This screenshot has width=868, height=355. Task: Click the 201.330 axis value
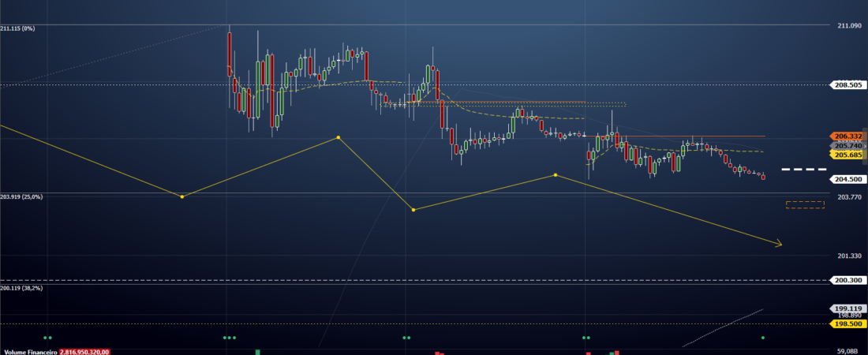[x=850, y=256]
